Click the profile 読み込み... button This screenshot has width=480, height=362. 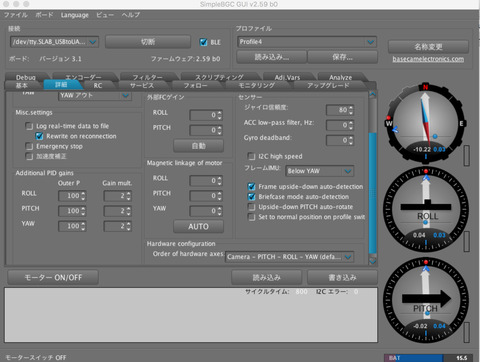pyautogui.click(x=271, y=57)
